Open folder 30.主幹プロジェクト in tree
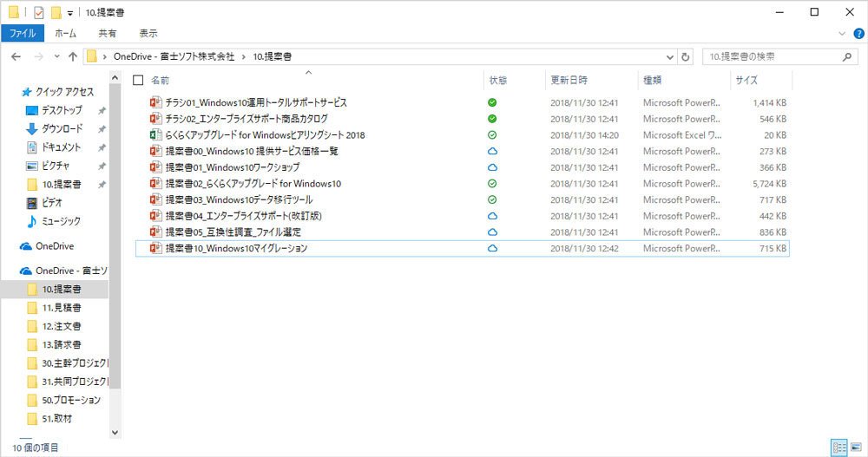868x457 pixels. [75, 363]
